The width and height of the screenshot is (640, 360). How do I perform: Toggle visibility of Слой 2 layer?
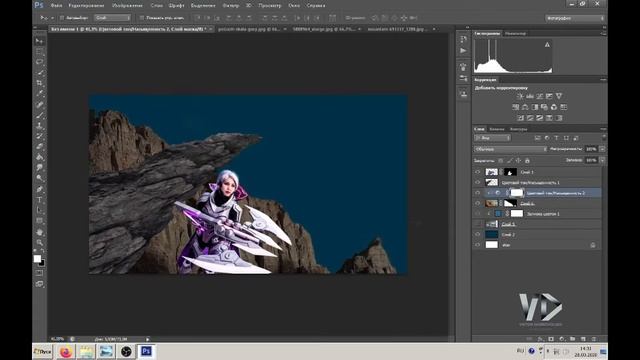click(478, 234)
